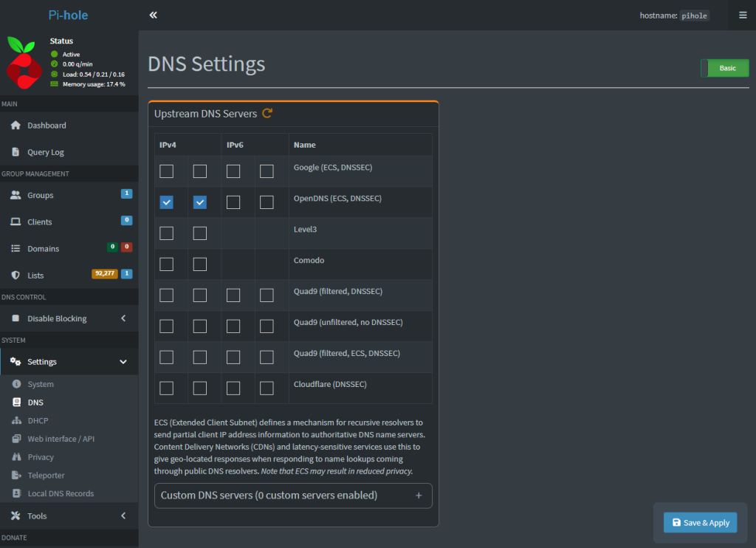Click the Teleporter export icon
756x548 pixels.
click(17, 475)
